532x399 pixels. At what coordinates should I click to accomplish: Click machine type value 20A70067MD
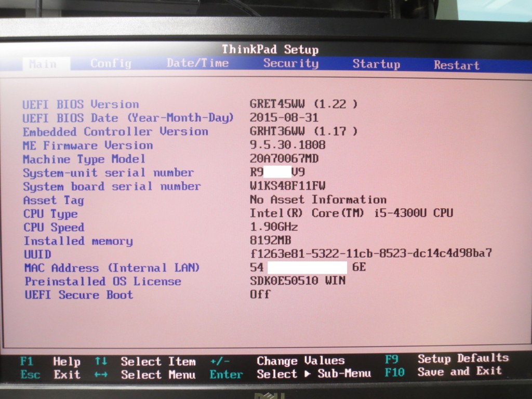[x=284, y=158]
